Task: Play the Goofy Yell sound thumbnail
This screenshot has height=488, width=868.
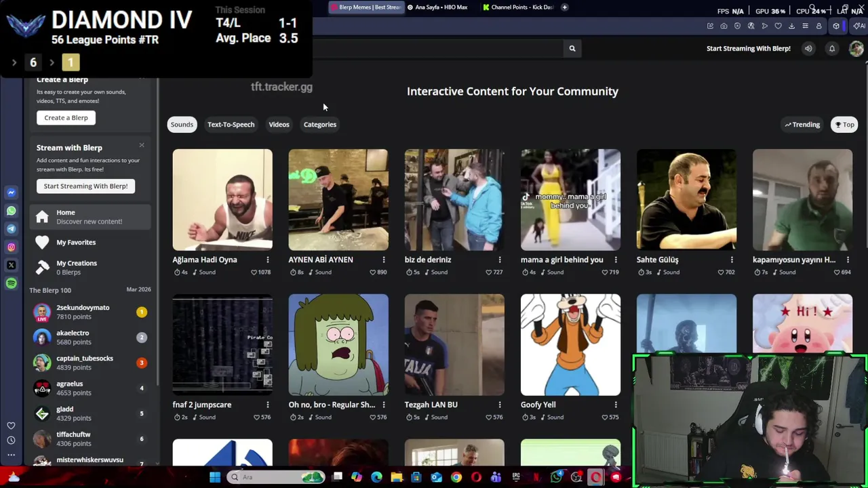Action: [x=570, y=344]
